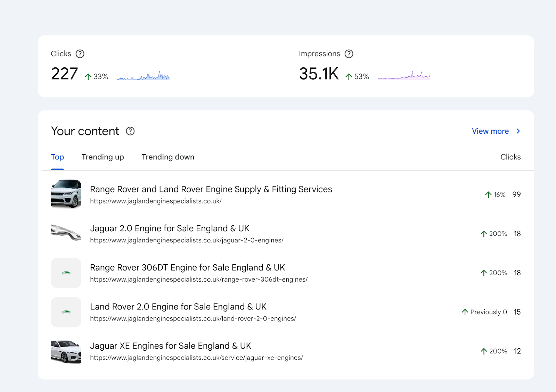This screenshot has height=392, width=556.
Task: Open help icon next to Your content
Action: [x=130, y=131]
